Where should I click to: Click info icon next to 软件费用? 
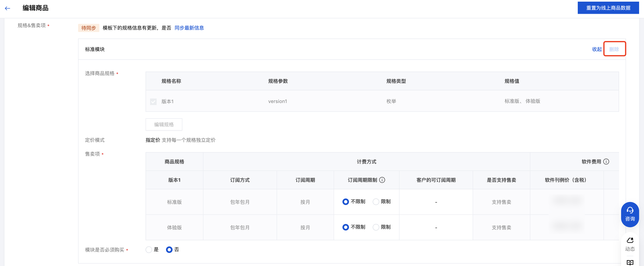[606, 162]
